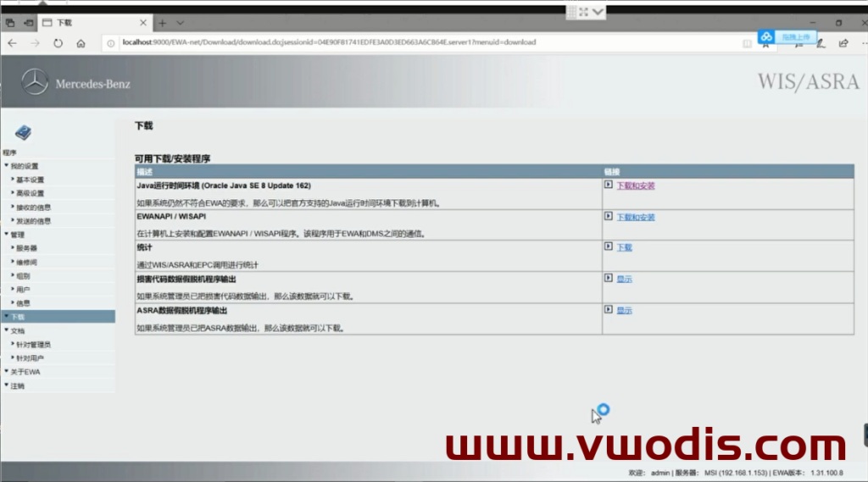
Task: Click the grid icon in top overlay
Action: [571, 12]
